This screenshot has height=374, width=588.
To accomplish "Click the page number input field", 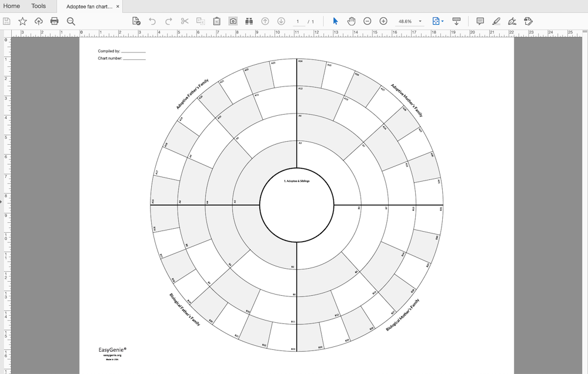I will point(298,22).
